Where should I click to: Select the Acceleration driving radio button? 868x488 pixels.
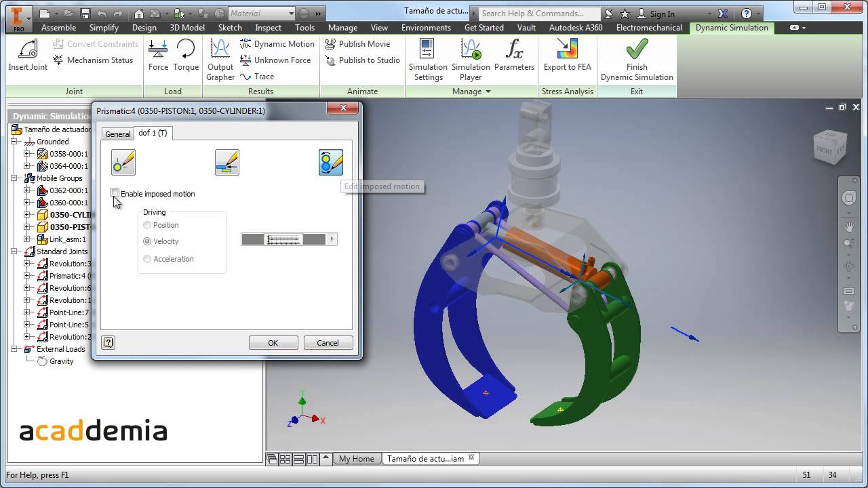point(147,259)
